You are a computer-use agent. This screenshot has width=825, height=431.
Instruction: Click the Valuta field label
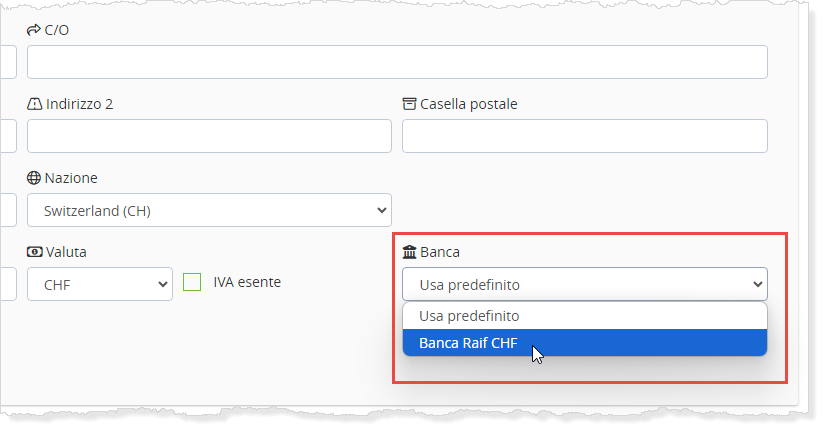pyautogui.click(x=66, y=252)
